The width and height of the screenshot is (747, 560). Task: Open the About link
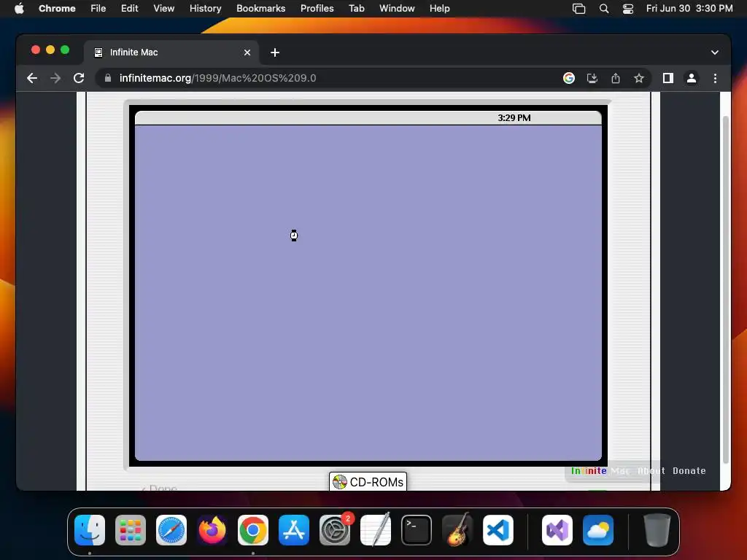(x=651, y=470)
